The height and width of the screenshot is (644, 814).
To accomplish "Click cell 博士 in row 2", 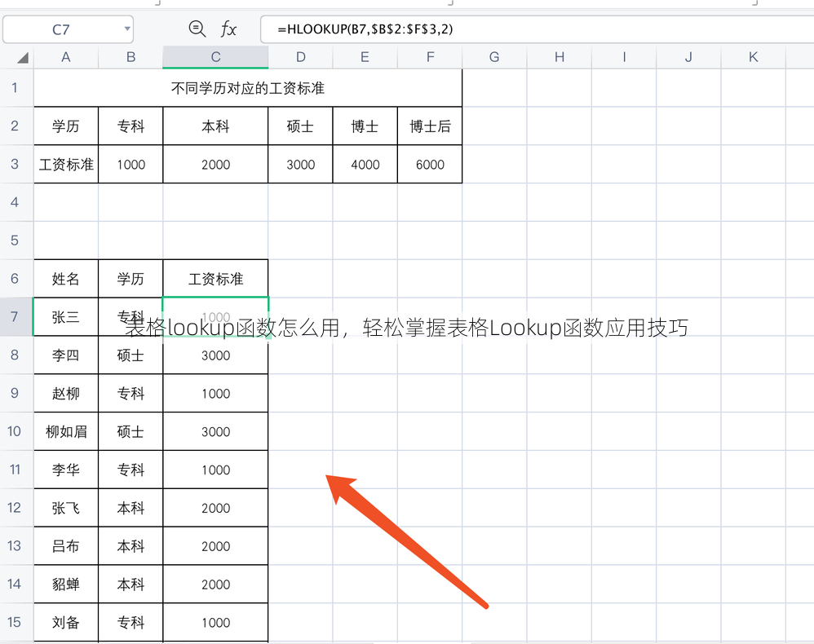I will click(365, 126).
